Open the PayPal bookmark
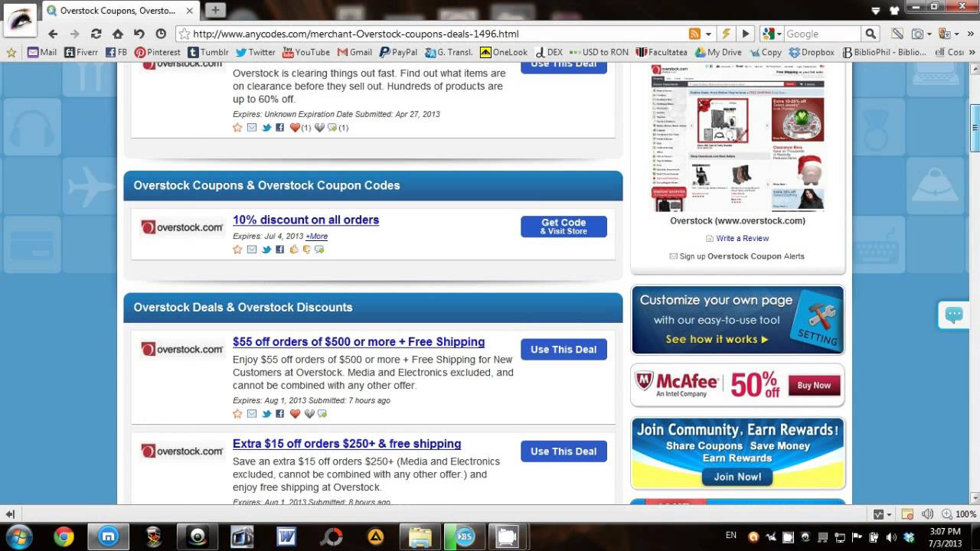The image size is (980, 551). [x=398, y=53]
